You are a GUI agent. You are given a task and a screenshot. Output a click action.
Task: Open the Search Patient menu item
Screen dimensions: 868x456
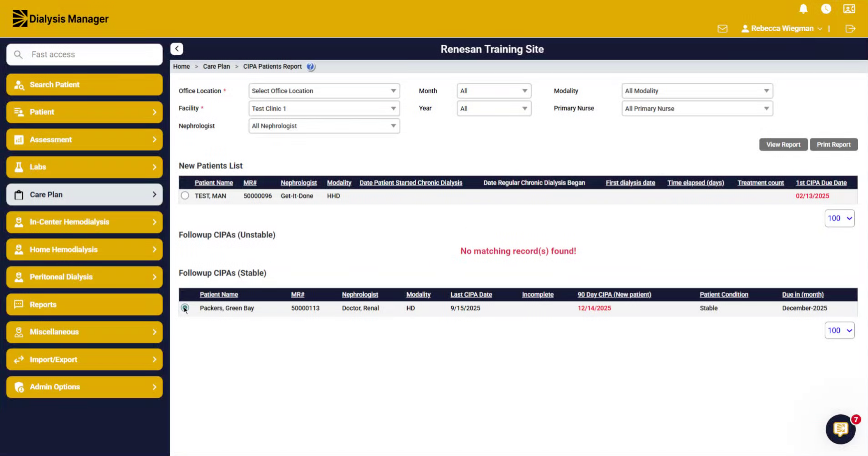[84, 85]
